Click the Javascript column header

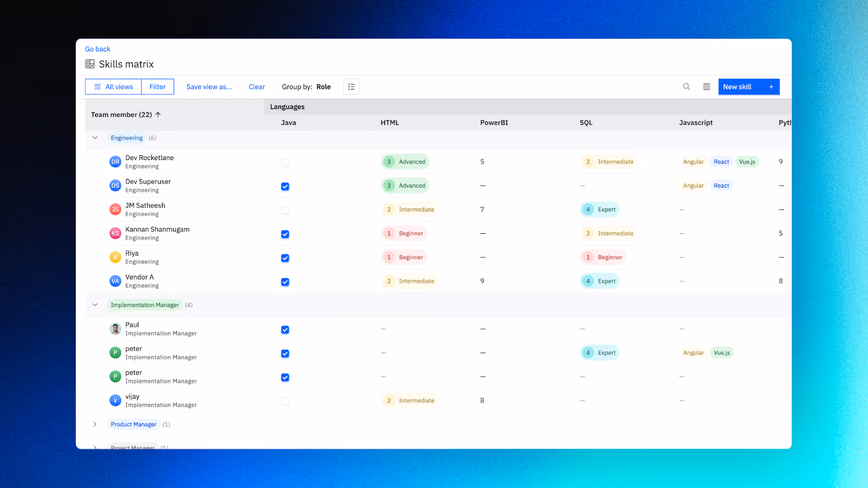pos(696,123)
